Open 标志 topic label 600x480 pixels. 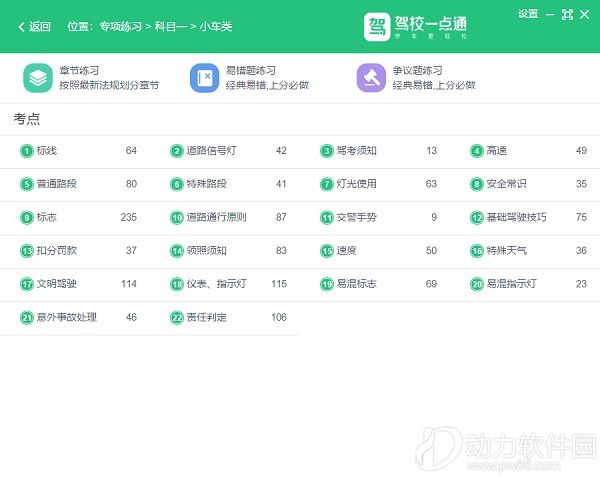(47, 217)
